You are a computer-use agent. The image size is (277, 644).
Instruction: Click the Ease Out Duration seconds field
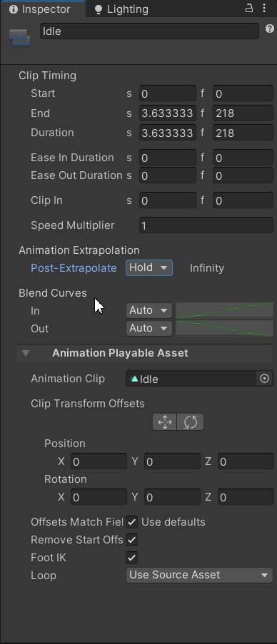pyautogui.click(x=168, y=175)
